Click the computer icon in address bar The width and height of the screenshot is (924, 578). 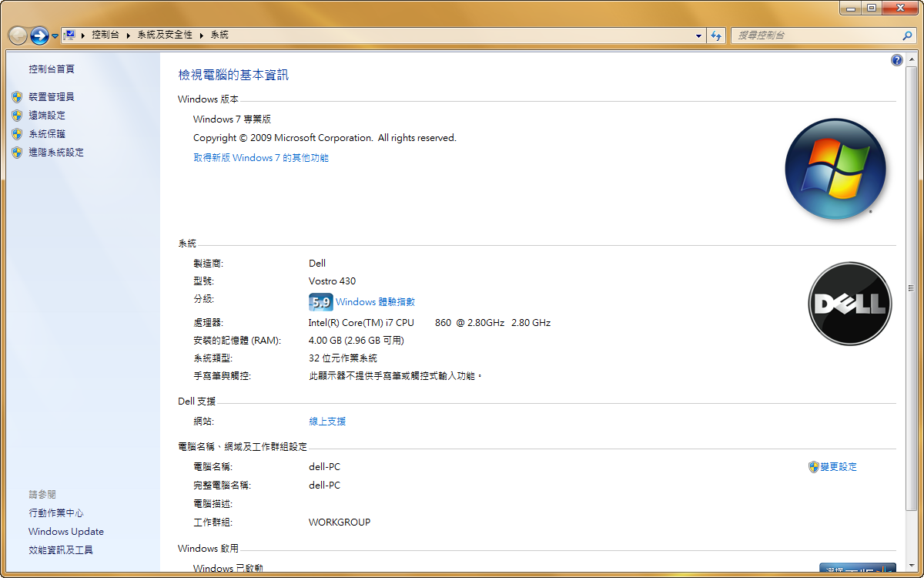click(x=69, y=35)
